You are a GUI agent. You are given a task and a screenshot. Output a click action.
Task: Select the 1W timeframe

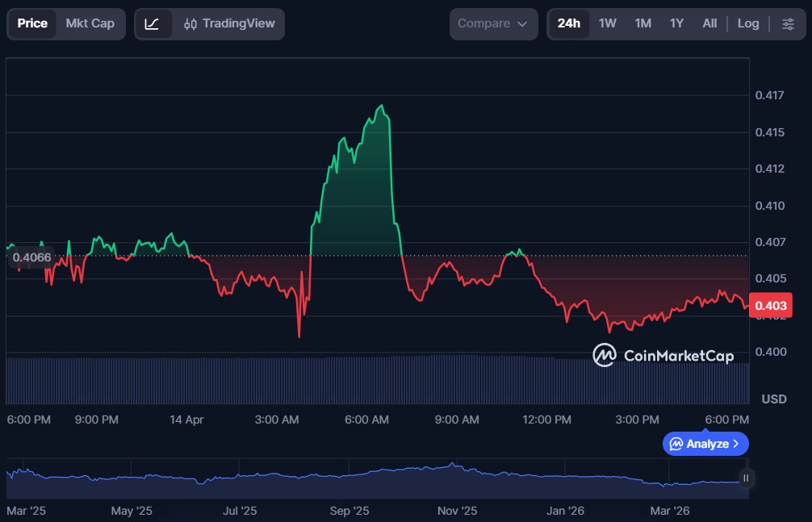(608, 23)
